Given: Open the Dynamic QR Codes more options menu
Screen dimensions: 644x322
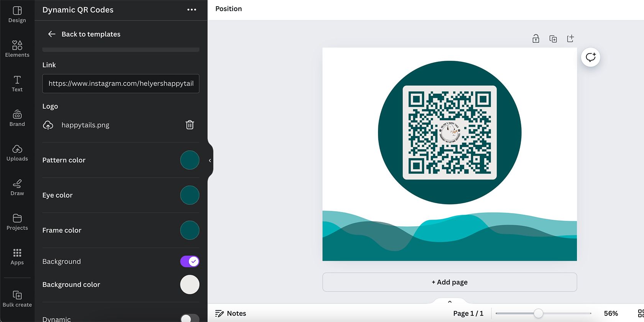Looking at the screenshot, I should pyautogui.click(x=192, y=10).
